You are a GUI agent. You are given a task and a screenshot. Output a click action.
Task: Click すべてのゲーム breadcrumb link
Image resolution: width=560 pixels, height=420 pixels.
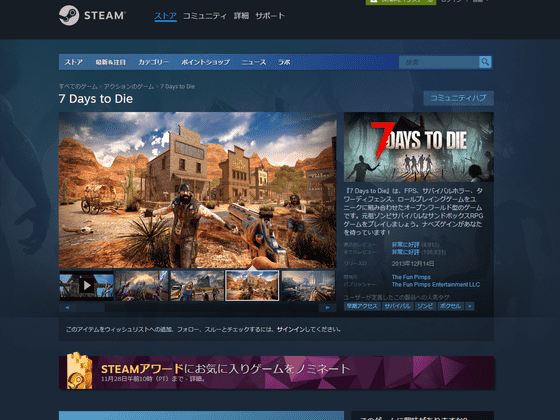78,86
